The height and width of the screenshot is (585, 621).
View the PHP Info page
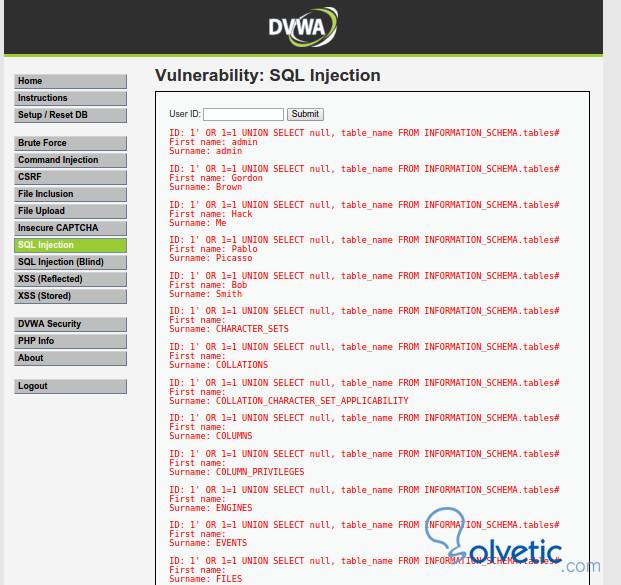[70, 341]
